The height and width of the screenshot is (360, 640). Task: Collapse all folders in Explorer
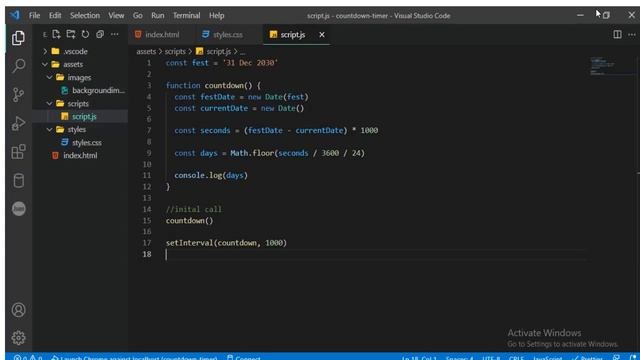[100, 34]
